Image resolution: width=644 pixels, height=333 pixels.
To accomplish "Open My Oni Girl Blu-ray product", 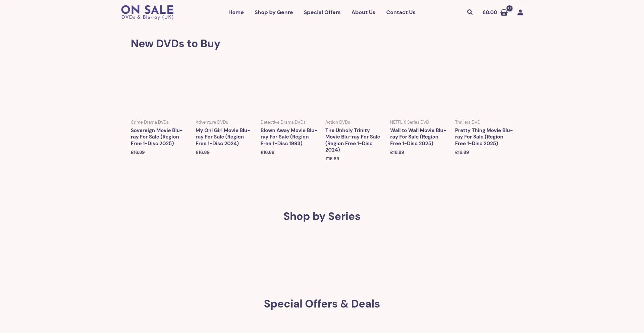I will [x=223, y=137].
